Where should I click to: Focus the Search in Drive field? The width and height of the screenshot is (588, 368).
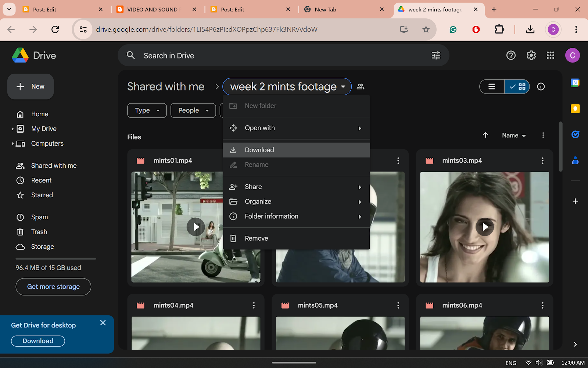coord(283,56)
